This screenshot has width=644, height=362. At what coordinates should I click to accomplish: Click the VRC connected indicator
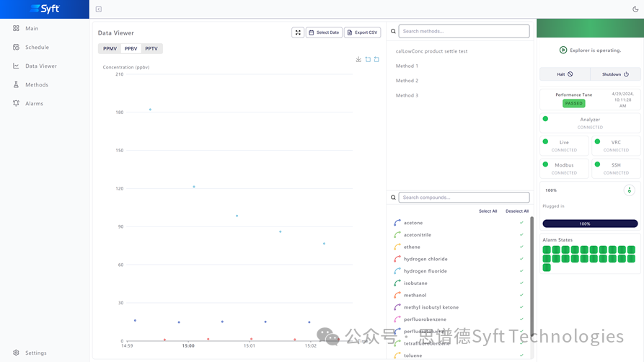pyautogui.click(x=598, y=141)
